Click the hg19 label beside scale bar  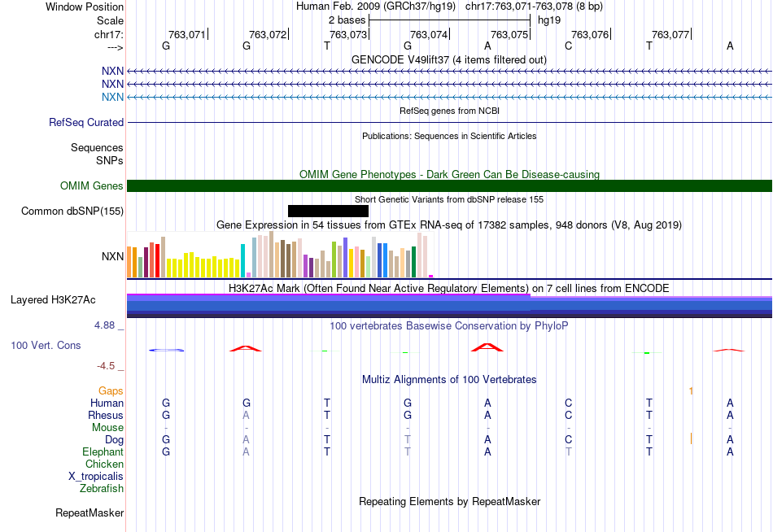pyautogui.click(x=549, y=20)
